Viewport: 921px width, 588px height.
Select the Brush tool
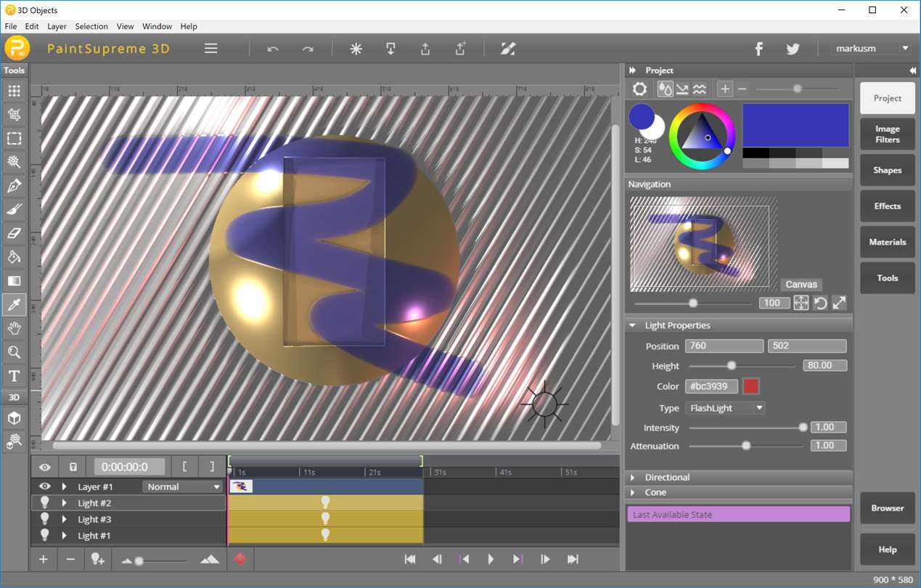coord(14,210)
